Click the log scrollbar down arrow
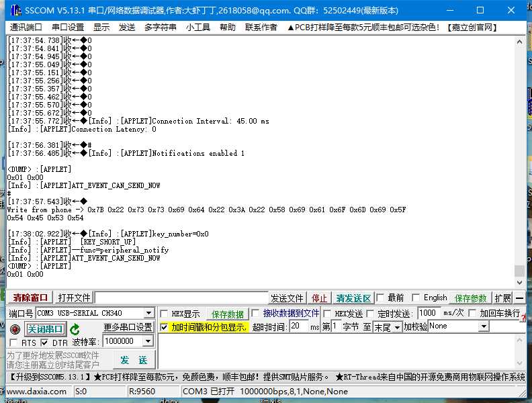 519,283
